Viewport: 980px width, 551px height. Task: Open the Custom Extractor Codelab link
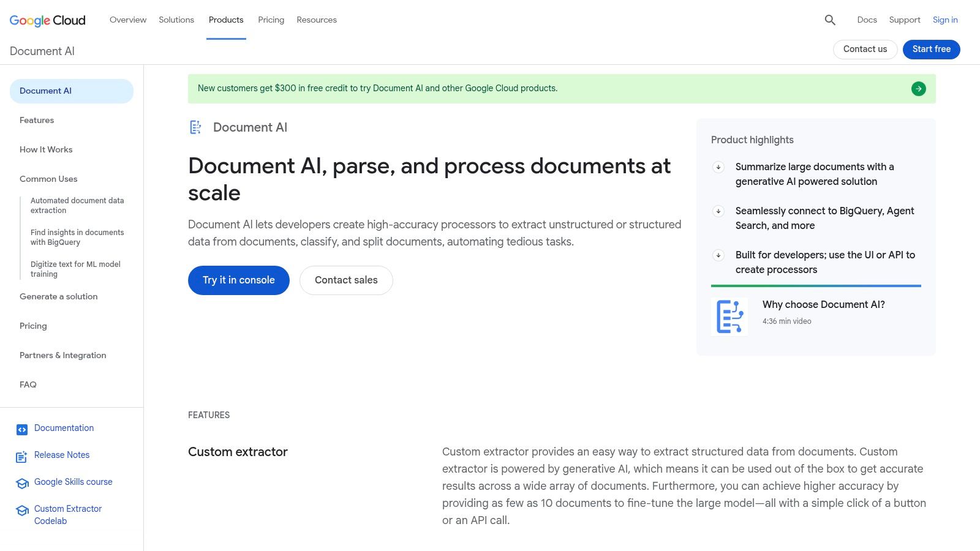click(68, 515)
